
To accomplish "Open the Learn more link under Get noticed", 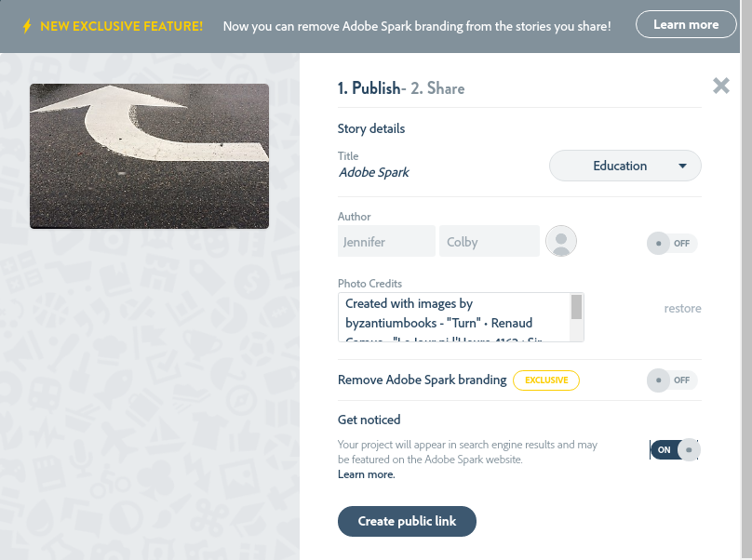I will [366, 475].
